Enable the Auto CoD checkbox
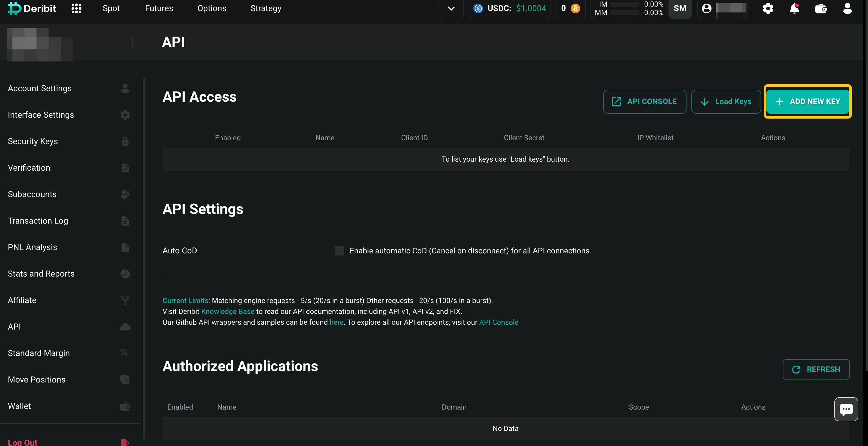The image size is (868, 446). click(x=339, y=251)
